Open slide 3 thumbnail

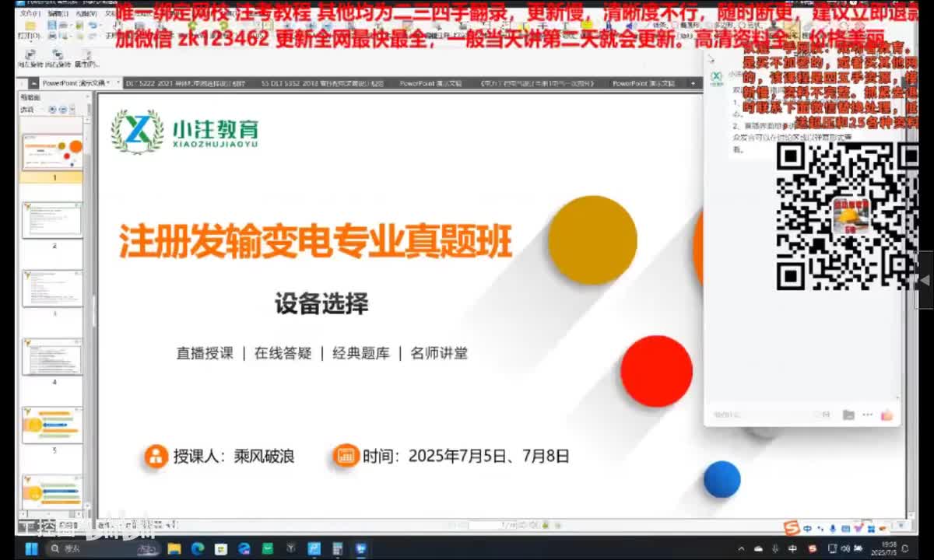(54, 289)
